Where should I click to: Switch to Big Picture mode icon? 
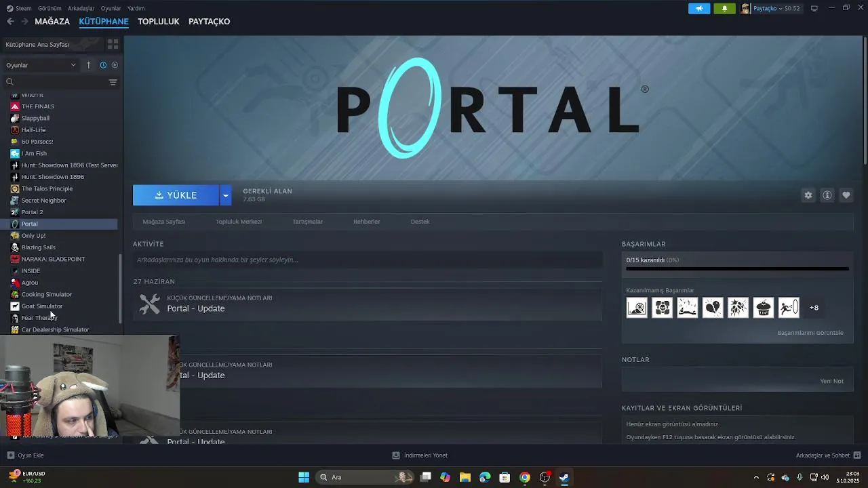pos(814,8)
